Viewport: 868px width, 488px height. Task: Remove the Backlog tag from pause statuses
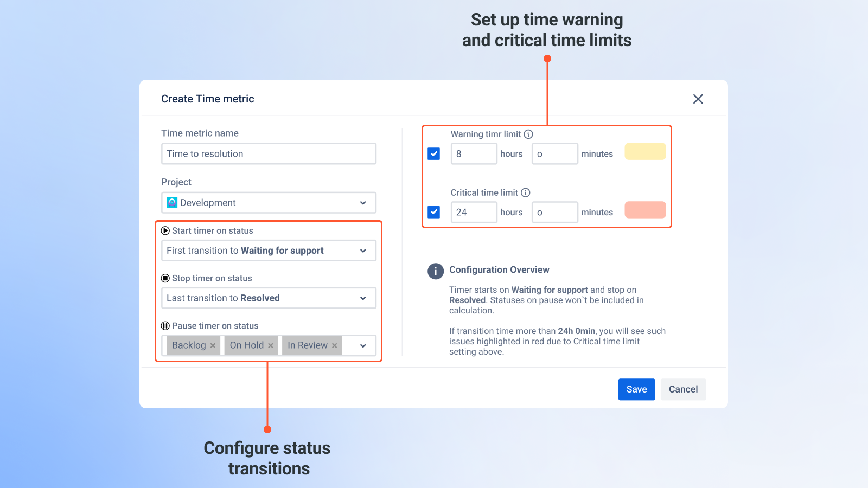(213, 346)
